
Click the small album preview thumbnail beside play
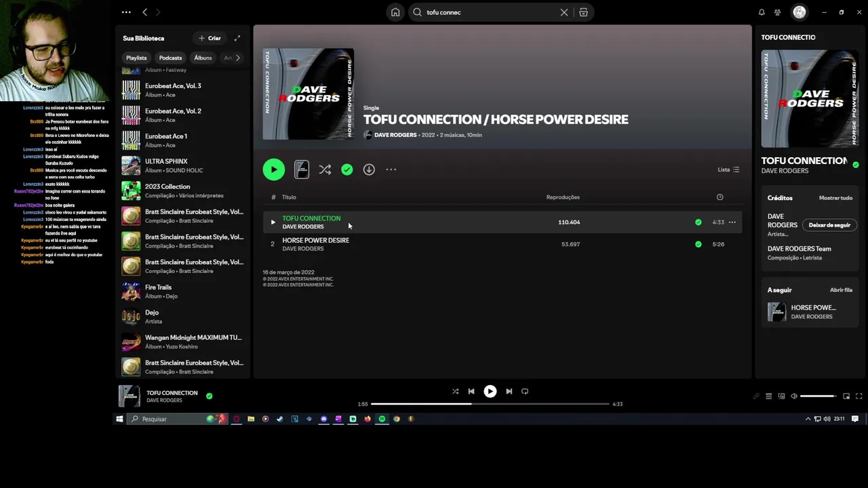pos(302,169)
